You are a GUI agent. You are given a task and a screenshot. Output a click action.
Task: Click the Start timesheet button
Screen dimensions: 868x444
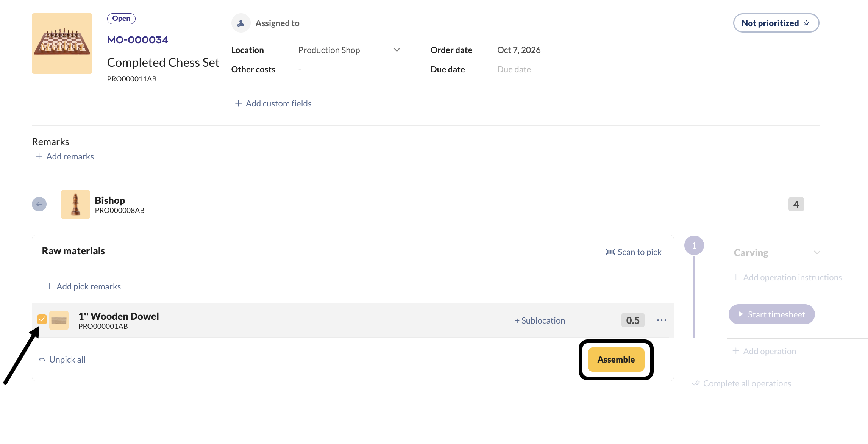coord(772,314)
